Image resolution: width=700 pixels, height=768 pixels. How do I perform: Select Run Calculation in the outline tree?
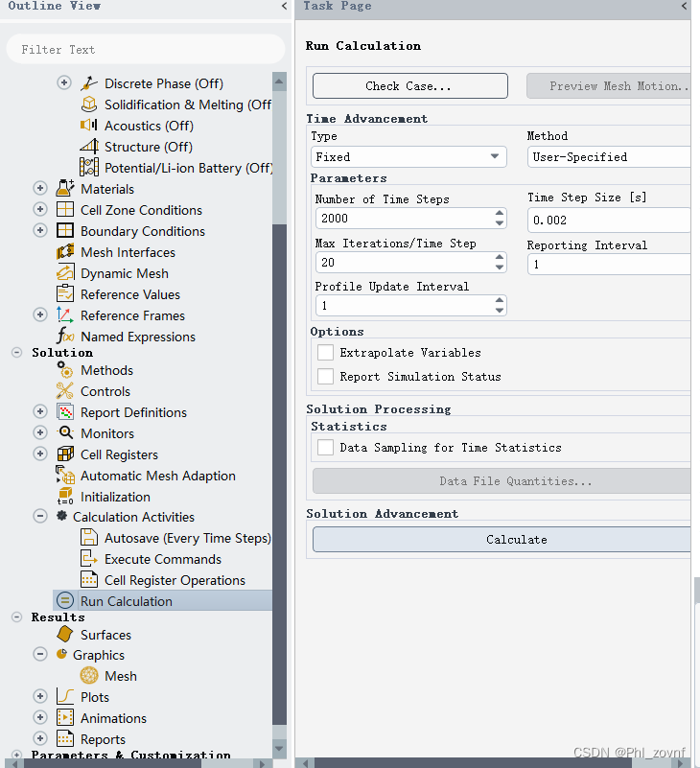126,601
